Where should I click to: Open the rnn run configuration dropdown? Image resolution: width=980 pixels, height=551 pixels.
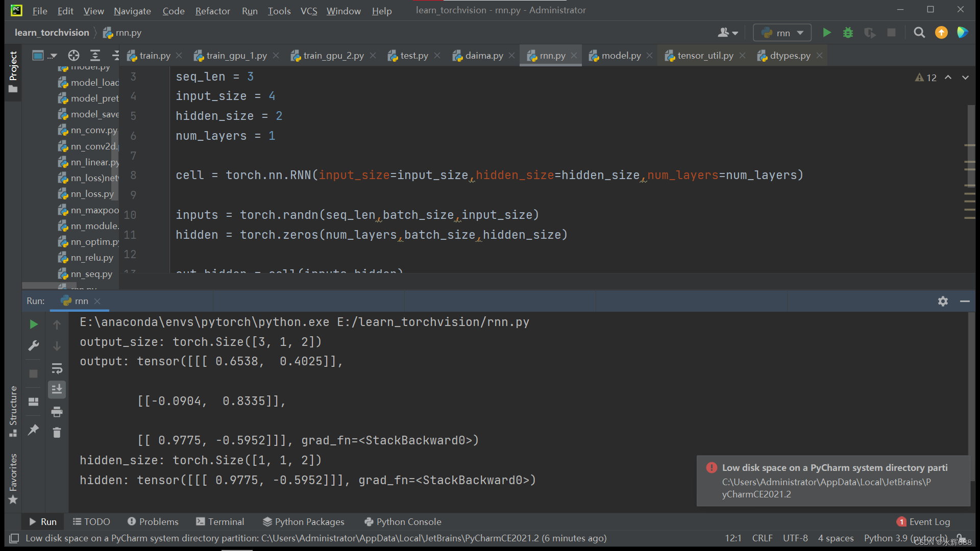(782, 33)
